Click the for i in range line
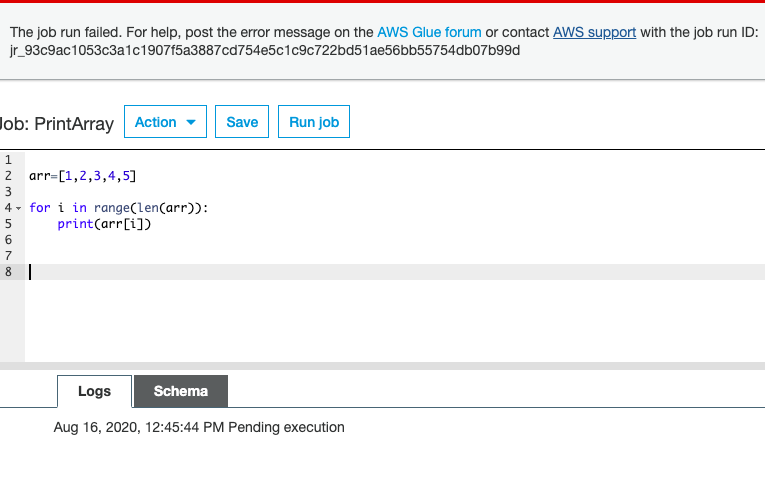 coord(120,208)
